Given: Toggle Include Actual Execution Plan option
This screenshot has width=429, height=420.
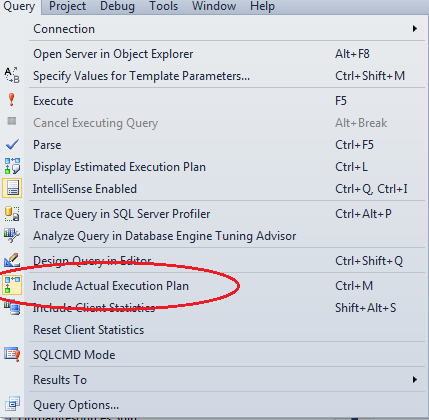Looking at the screenshot, I should tap(111, 286).
